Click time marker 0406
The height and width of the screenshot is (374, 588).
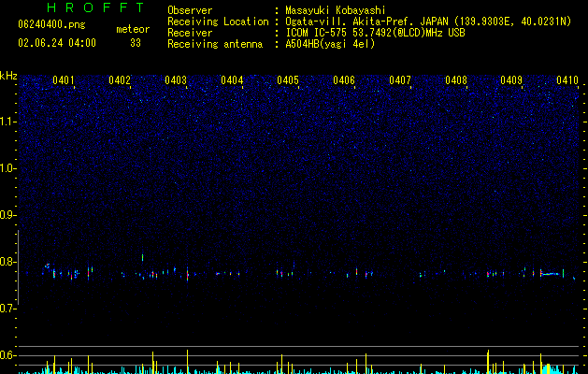pyautogui.click(x=344, y=80)
